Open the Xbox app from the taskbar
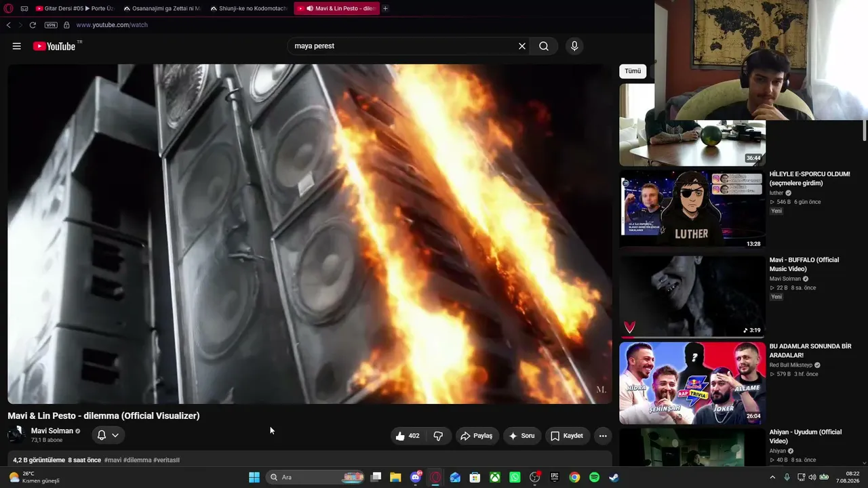Screen dimensions: 868x488 (495, 477)
